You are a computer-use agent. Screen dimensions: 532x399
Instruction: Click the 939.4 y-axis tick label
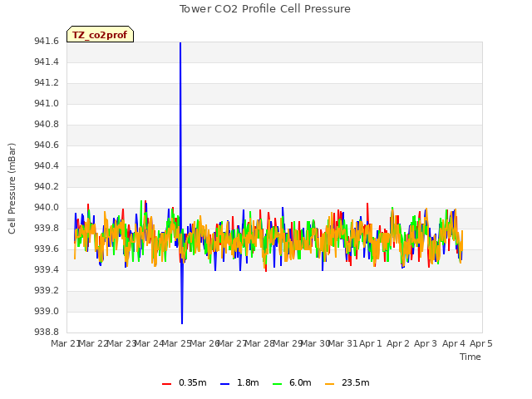[47, 269]
